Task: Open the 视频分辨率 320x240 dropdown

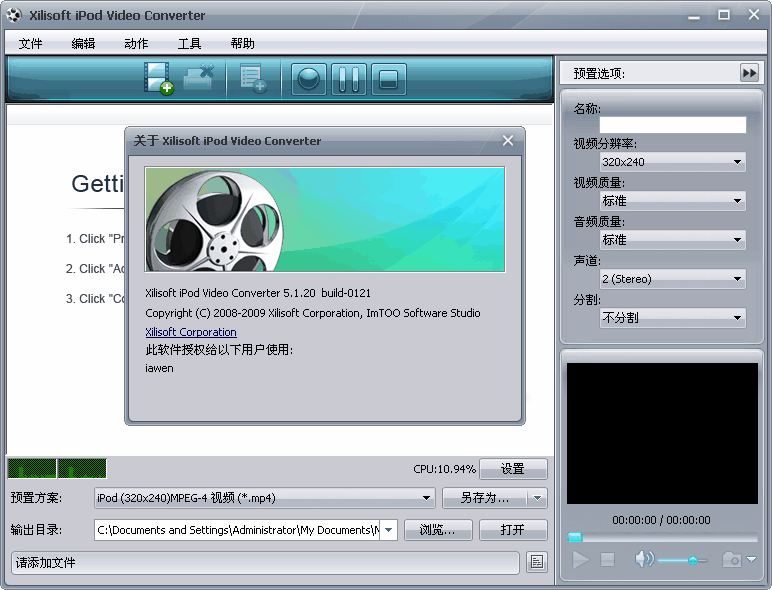Action: [x=672, y=161]
